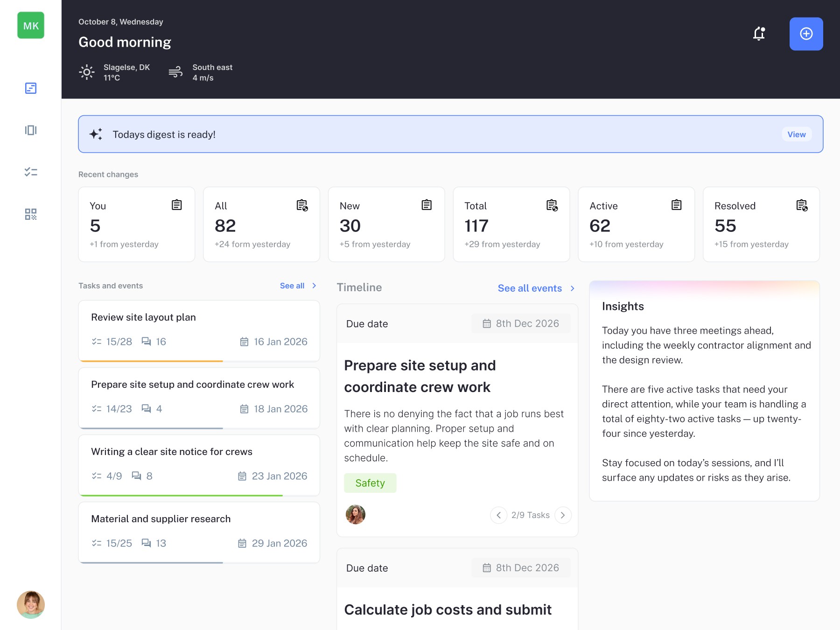Click the orange progress bar under Review site layout plan

pos(151,361)
